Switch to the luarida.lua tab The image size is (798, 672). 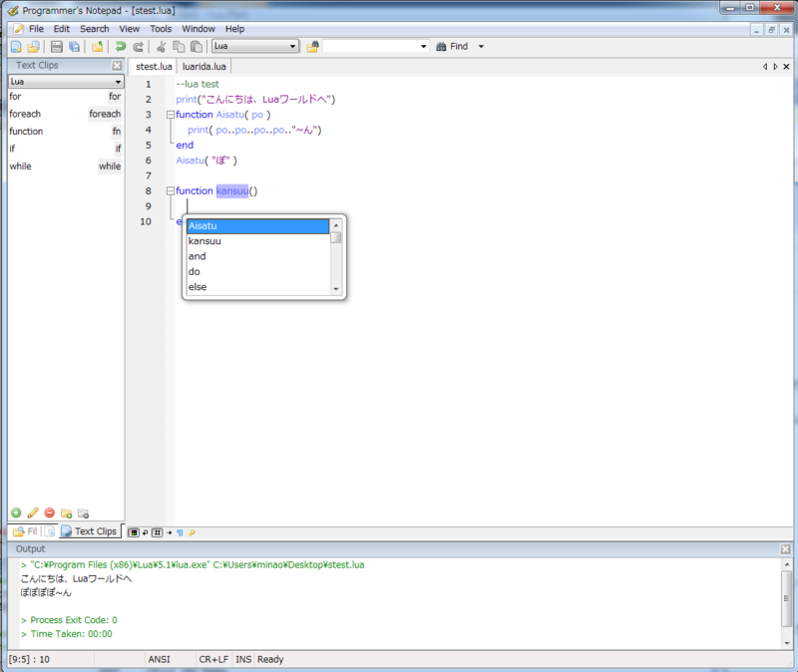(x=204, y=67)
